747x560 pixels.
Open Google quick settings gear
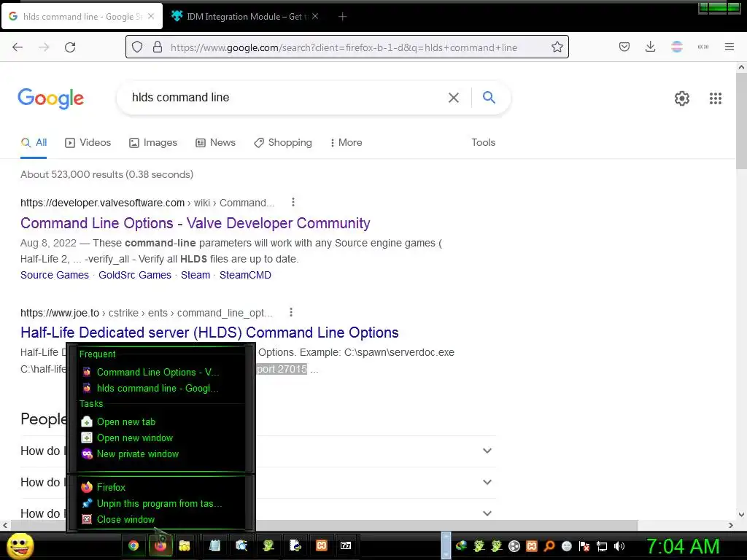pos(682,98)
